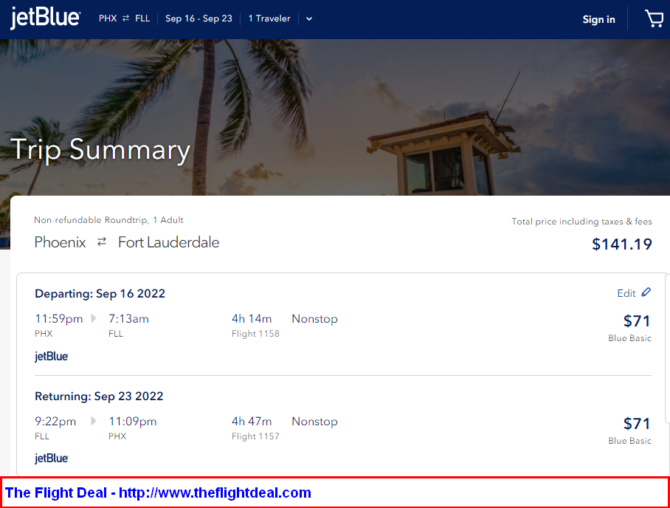Open the shopping cart icon
This screenshot has height=508, width=670.
click(x=654, y=19)
